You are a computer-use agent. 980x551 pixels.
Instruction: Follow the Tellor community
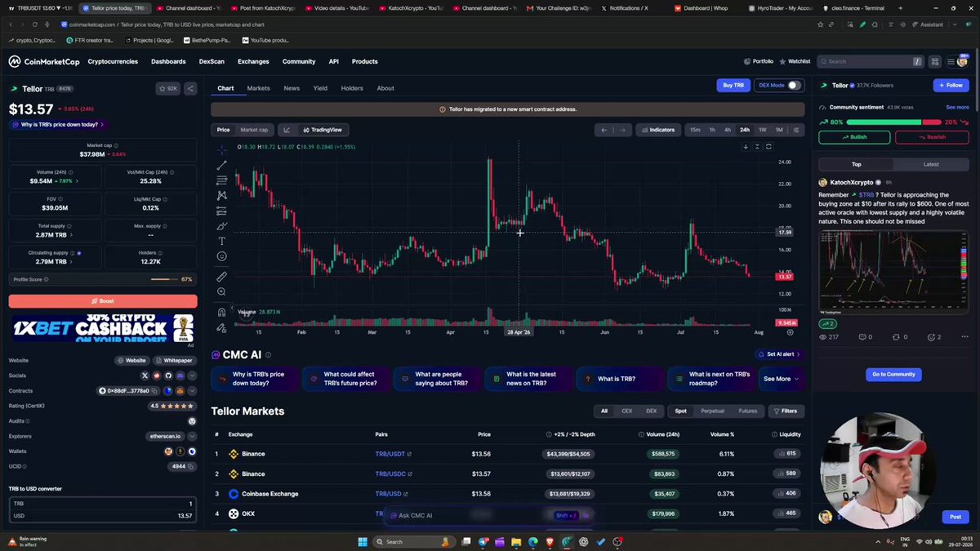point(951,85)
